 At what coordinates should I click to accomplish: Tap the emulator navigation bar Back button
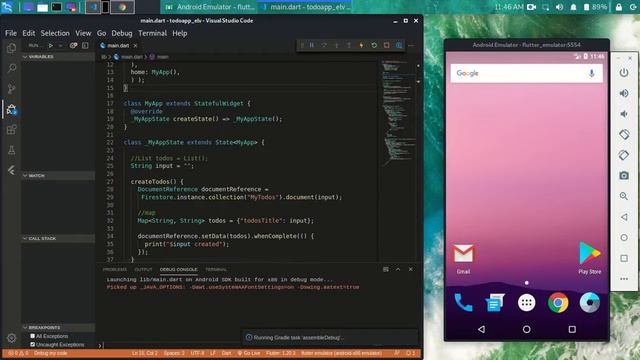point(481,329)
